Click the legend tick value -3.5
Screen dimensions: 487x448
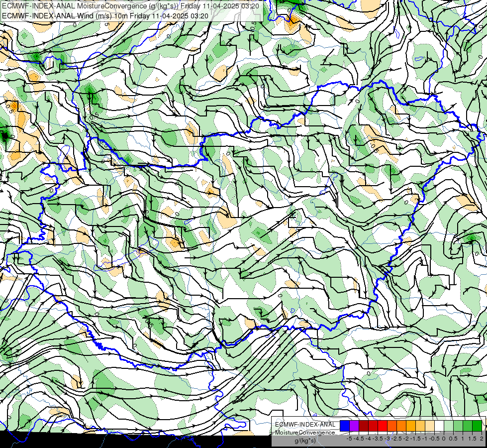click(x=378, y=439)
